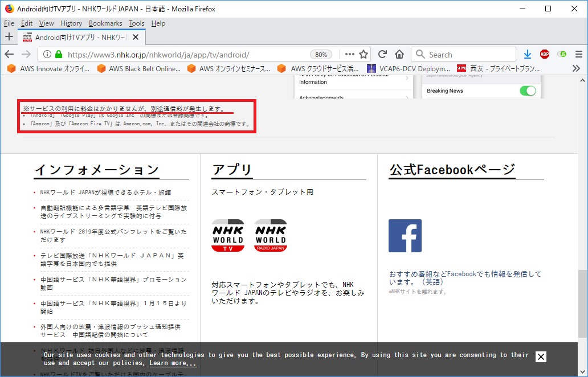Image resolution: width=588 pixels, height=377 pixels.
Task: Open the Bookmarks menu
Action: tap(105, 23)
